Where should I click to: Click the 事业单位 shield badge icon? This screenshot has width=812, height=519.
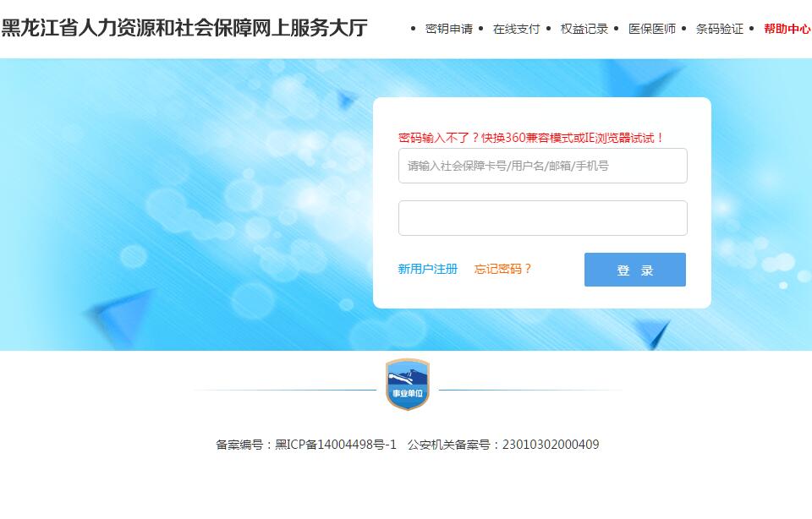tap(408, 384)
